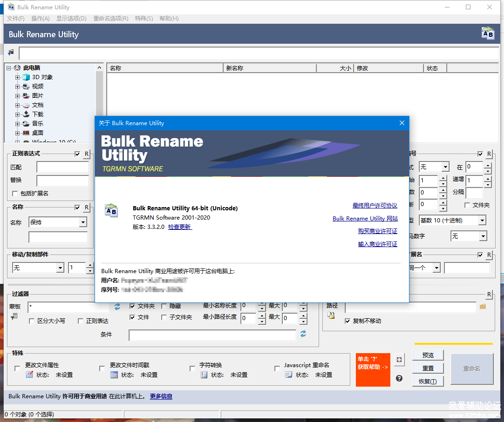Click the browse folder icon beside the 路径 field
Screen dimensions: 504x422
(483, 307)
